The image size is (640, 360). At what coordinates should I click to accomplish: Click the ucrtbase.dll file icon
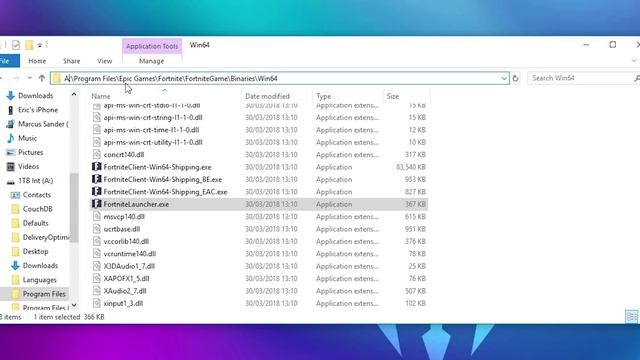96,229
